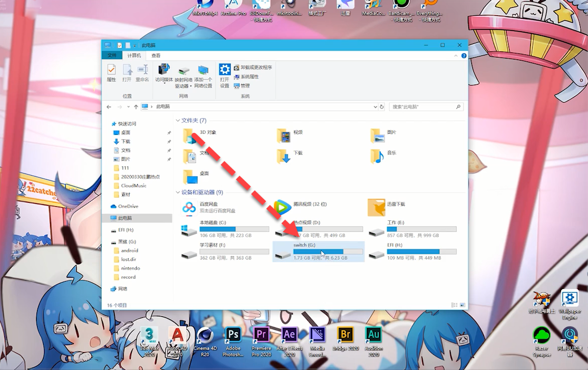588x370 pixels.
Task: Select the 学习素材 (F:) drive
Action: point(225,251)
